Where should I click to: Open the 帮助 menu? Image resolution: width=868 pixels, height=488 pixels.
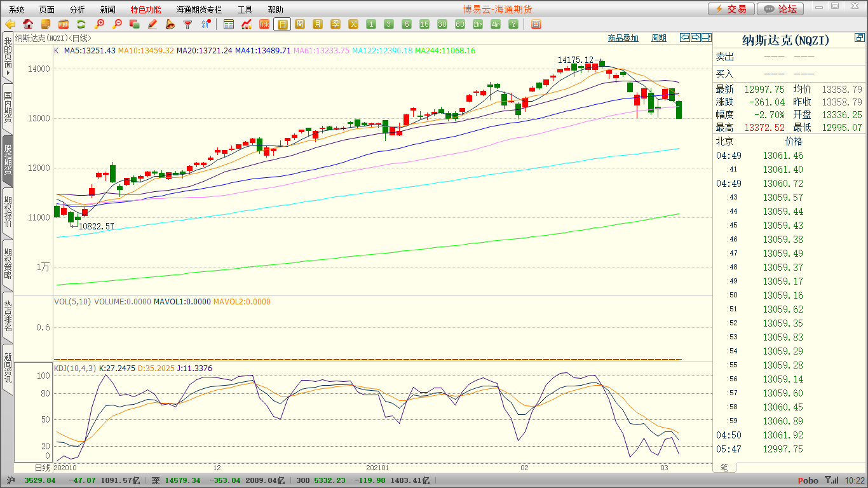coord(275,10)
